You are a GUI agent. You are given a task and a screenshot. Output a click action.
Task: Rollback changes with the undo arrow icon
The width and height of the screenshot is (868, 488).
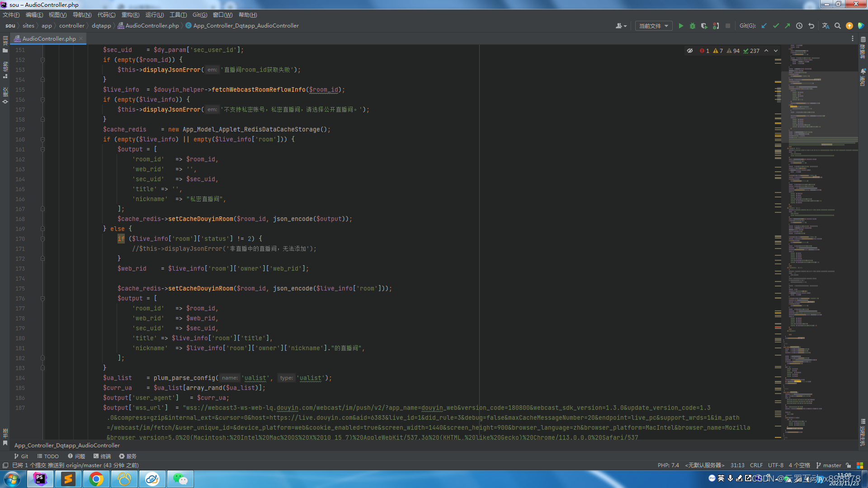[x=811, y=26]
